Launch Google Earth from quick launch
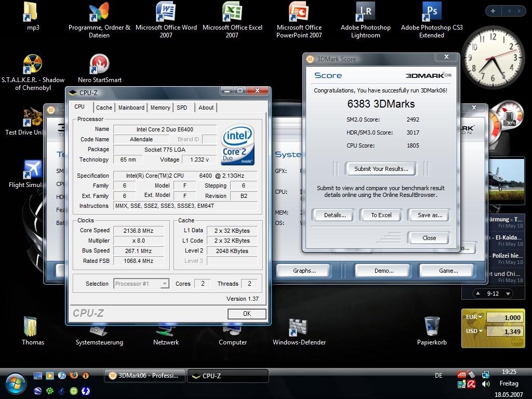 click(x=38, y=391)
